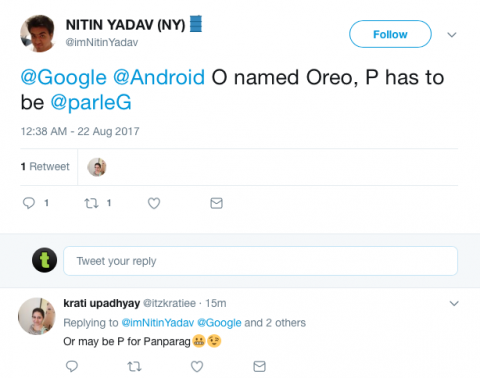Send main tweet via direct message envelope icon

(x=216, y=203)
